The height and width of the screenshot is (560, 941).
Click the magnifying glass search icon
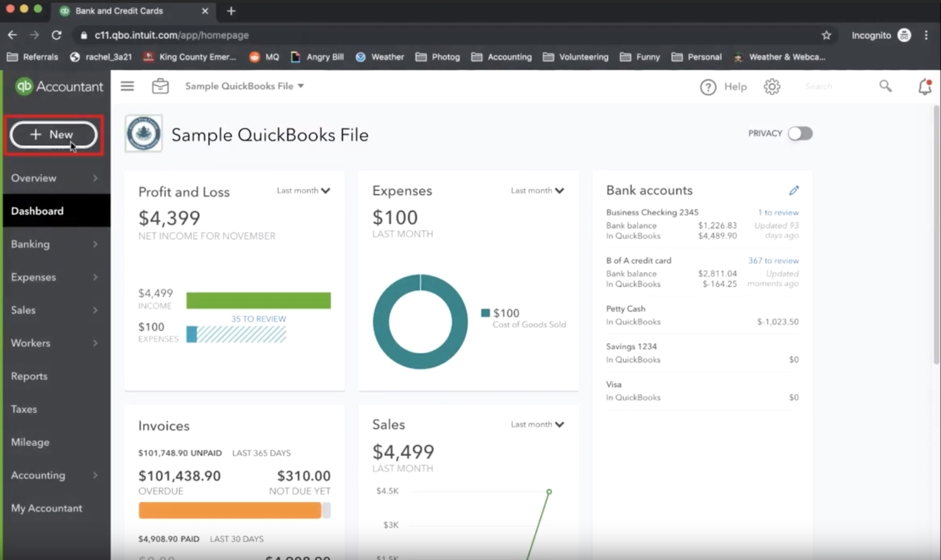coord(885,86)
